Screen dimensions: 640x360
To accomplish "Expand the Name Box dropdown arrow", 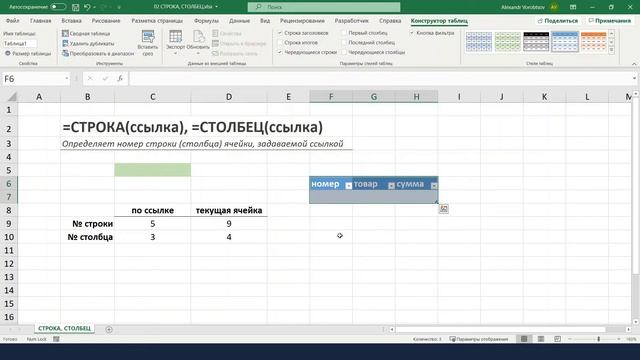I will coord(67,78).
